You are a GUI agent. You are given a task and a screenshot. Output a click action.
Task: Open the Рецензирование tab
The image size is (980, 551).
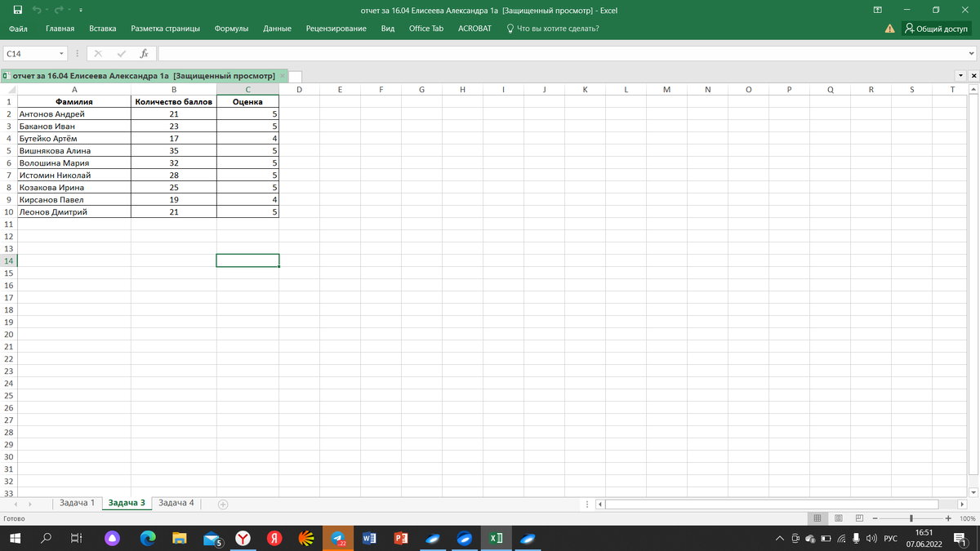tap(336, 29)
